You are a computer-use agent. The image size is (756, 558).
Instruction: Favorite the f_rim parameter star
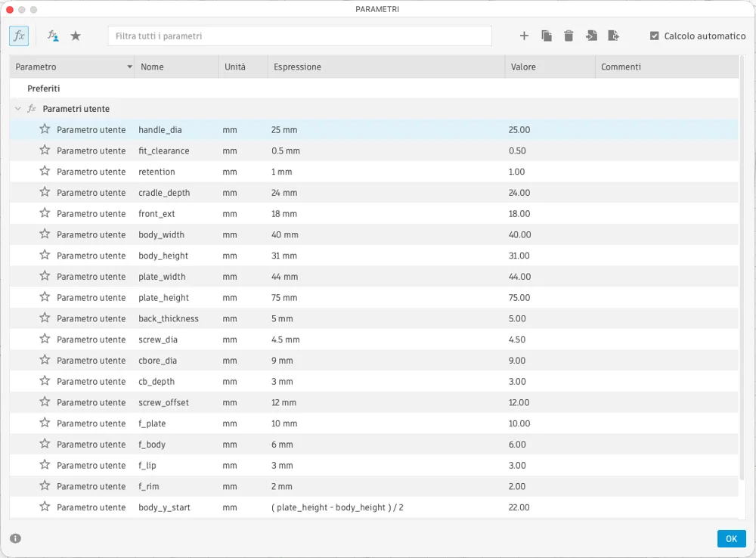[x=45, y=485]
